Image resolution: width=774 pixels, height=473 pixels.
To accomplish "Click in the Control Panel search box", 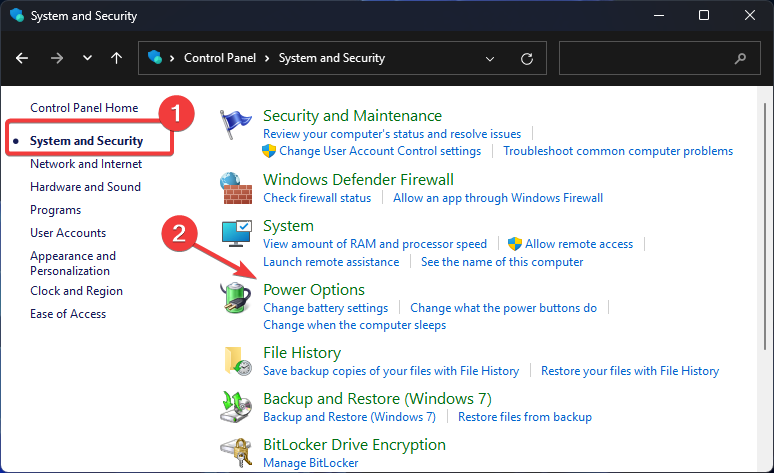I will [x=659, y=58].
